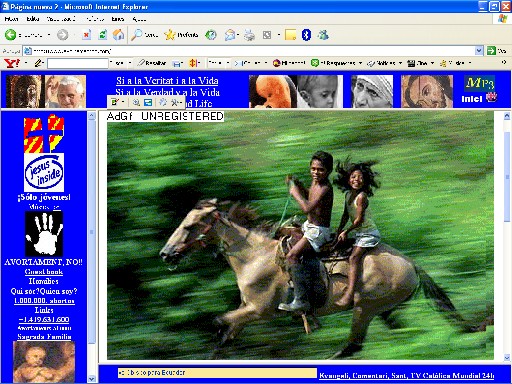Open the Eines menu in menu bar
This screenshot has width=512, height=384.
(117, 19)
